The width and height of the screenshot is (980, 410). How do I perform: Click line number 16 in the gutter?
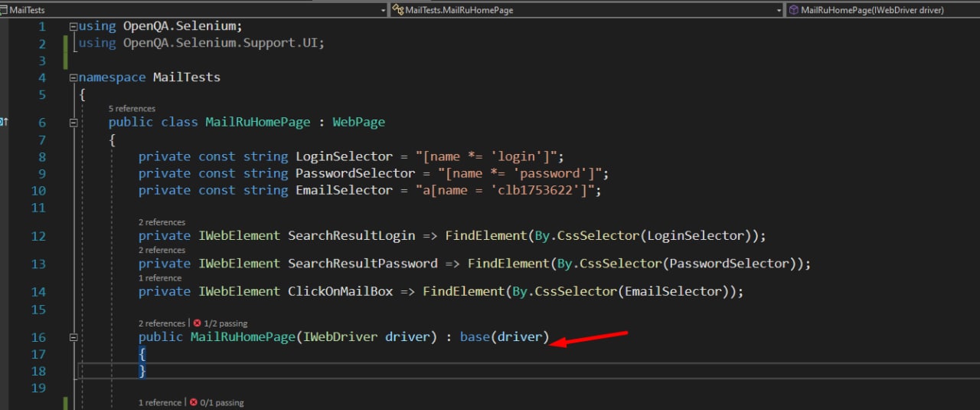(x=38, y=337)
